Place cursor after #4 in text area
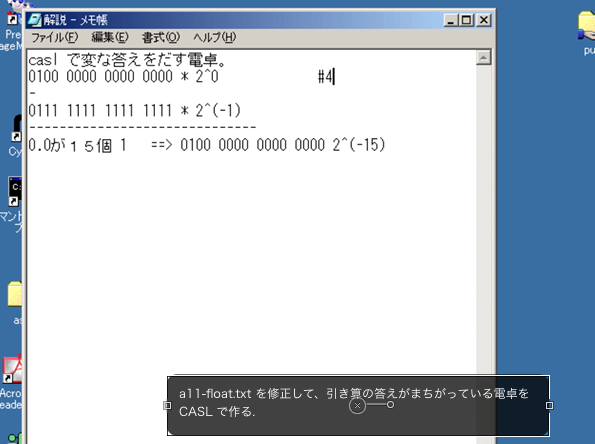This screenshot has width=595, height=444. pos(334,77)
